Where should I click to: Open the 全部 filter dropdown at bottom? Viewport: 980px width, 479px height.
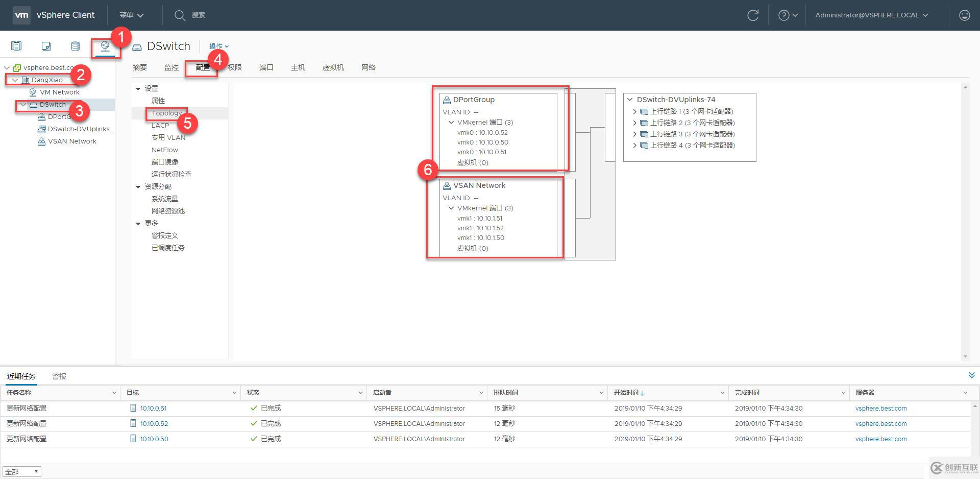tap(21, 471)
